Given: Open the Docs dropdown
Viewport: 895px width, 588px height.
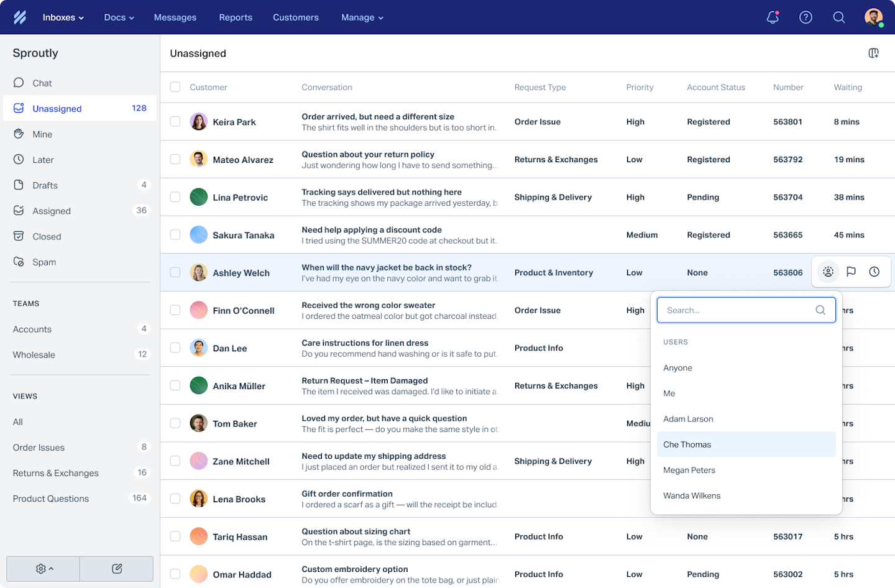Looking at the screenshot, I should (x=119, y=17).
